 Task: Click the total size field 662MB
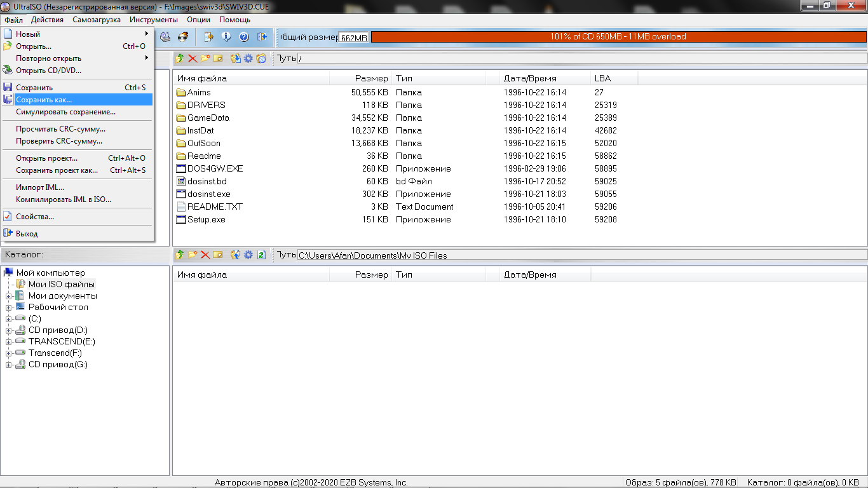(354, 37)
